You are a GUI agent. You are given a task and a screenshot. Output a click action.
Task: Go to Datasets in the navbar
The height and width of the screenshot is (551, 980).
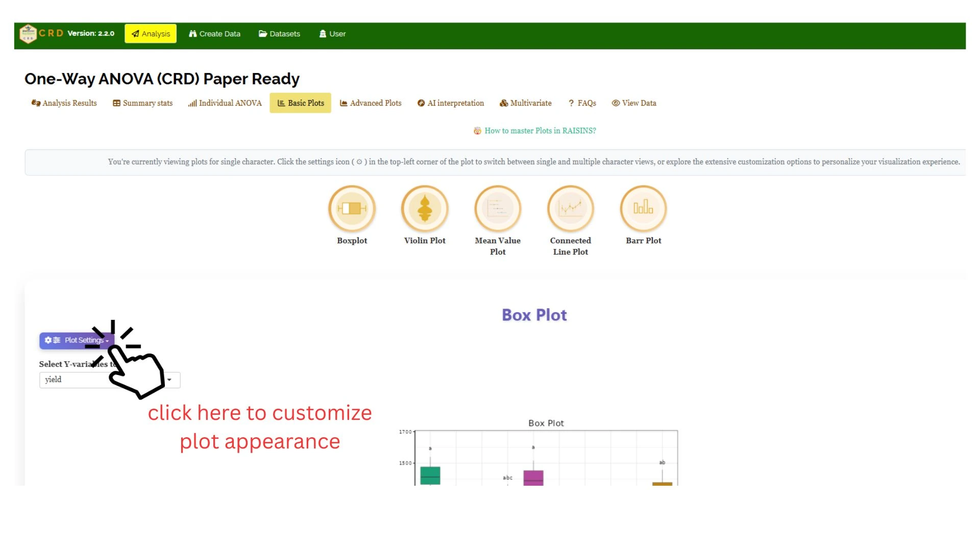tap(279, 34)
